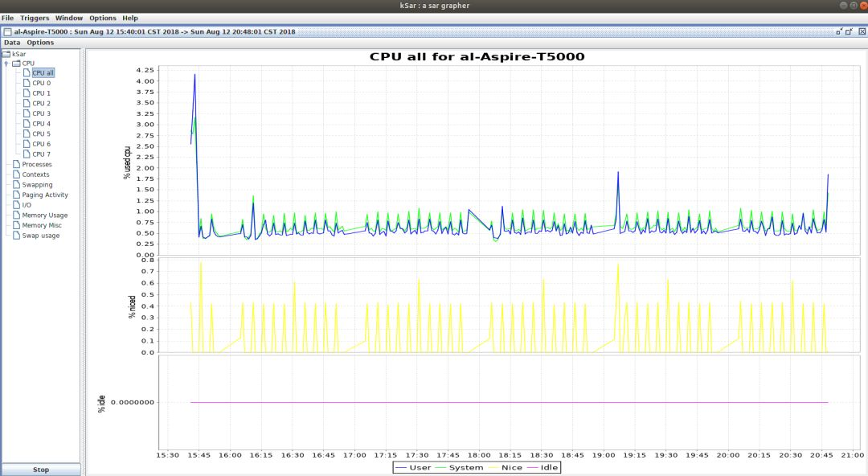Viewport: 868px width, 476px height.
Task: Click the User legend entry
Action: click(414, 468)
